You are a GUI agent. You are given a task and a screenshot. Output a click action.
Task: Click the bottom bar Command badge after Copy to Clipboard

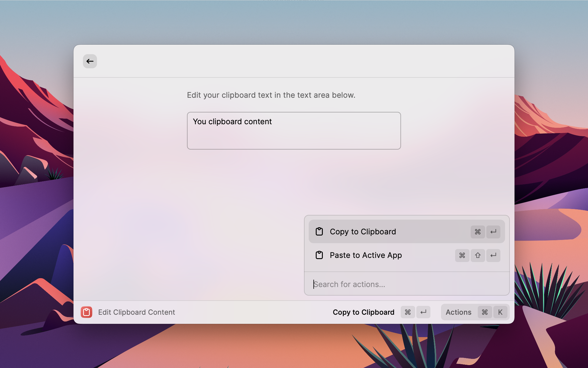tap(408, 312)
